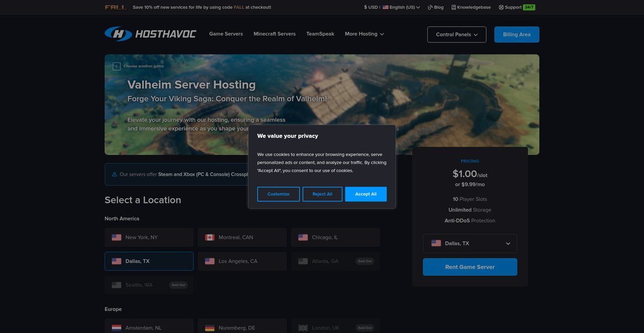The height and width of the screenshot is (333, 644).
Task: Select sold-out Atlanta, GA location
Action: coord(335,261)
